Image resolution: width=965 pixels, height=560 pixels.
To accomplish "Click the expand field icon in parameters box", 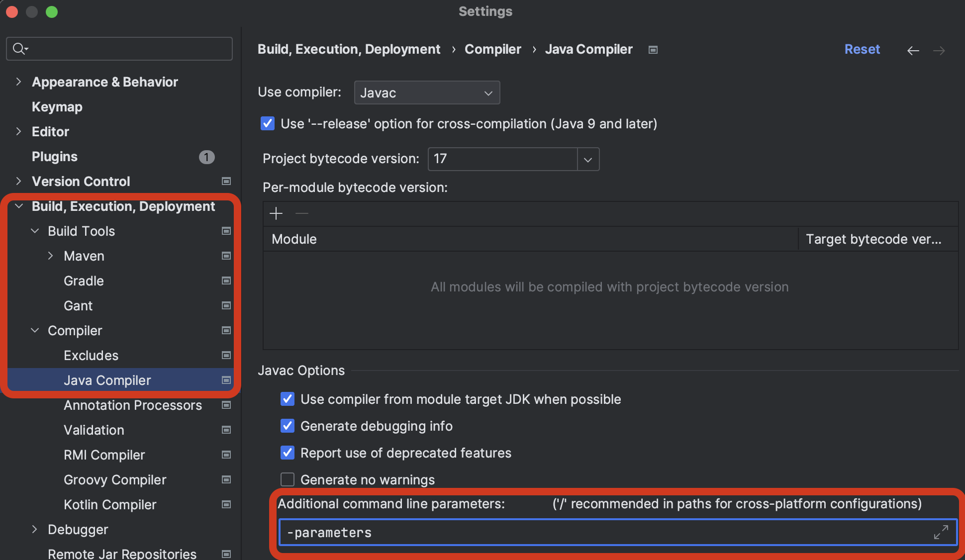I will coord(941,532).
